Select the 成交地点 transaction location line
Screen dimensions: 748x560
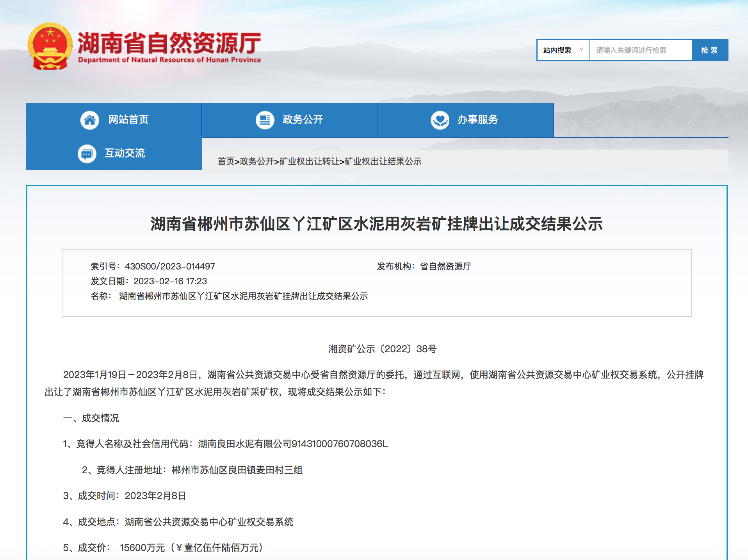178,522
